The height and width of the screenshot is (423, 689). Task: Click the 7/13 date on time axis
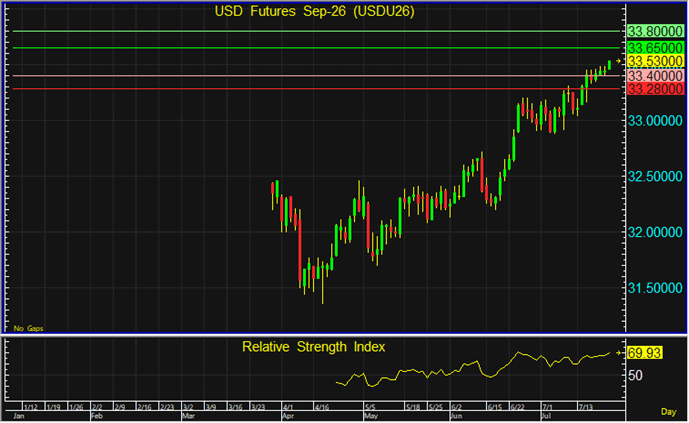click(x=586, y=407)
